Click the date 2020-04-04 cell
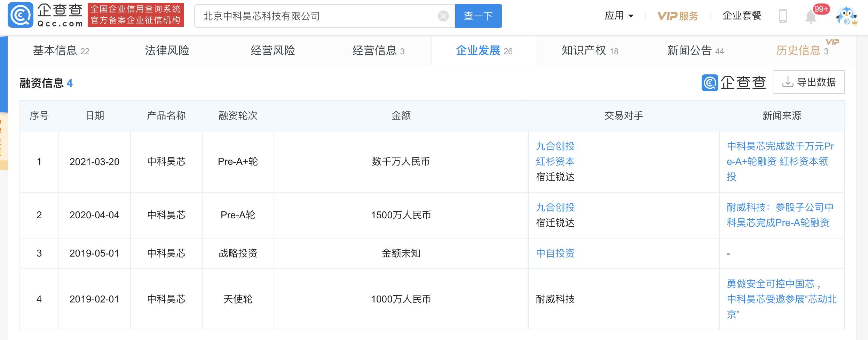This screenshot has height=340, width=868. click(x=94, y=215)
